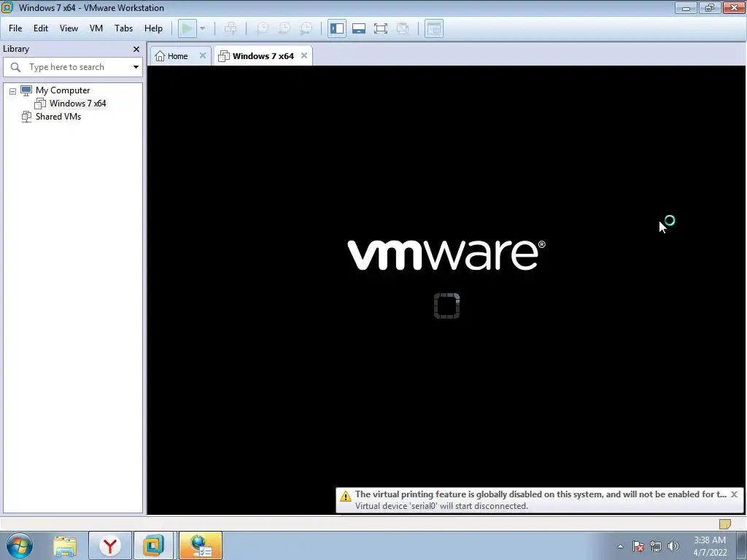Select My Computer in the library
Image resolution: width=747 pixels, height=560 pixels.
coord(63,90)
